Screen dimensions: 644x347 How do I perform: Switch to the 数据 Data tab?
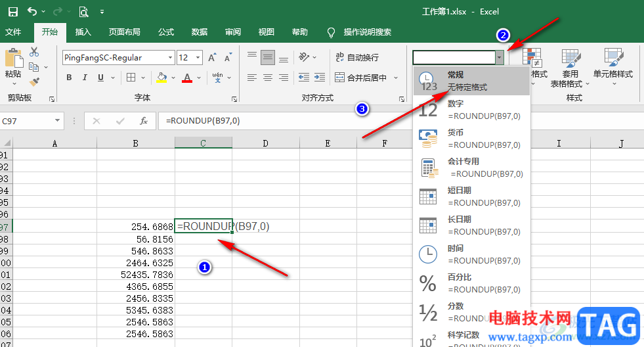pyautogui.click(x=199, y=32)
